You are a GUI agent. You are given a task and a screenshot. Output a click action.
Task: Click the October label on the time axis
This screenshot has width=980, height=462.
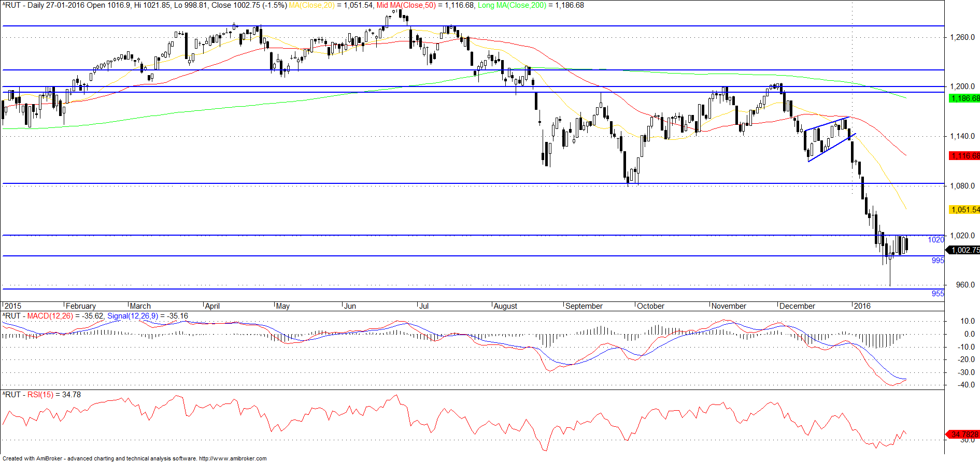click(x=650, y=306)
